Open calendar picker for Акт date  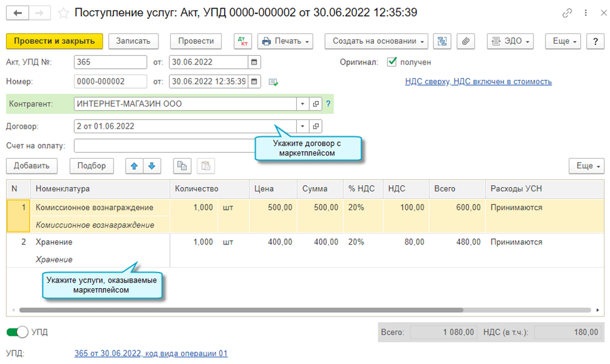point(254,62)
